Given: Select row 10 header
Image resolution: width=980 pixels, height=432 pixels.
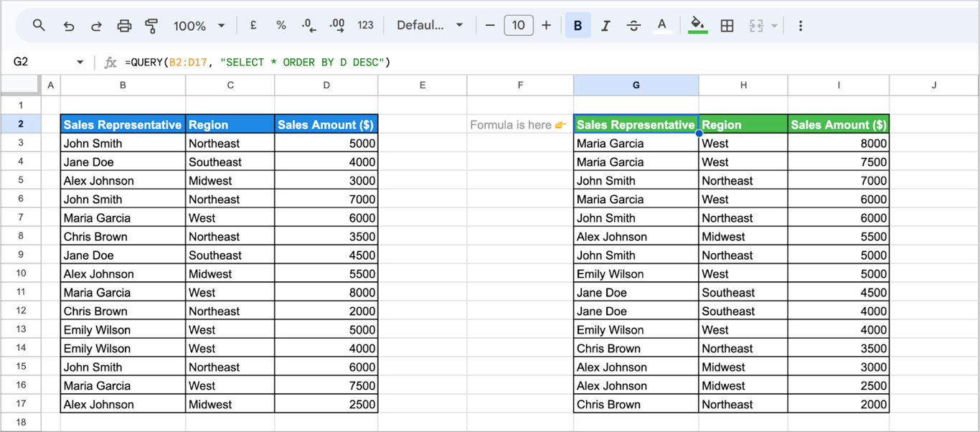Looking at the screenshot, I should tap(21, 273).
